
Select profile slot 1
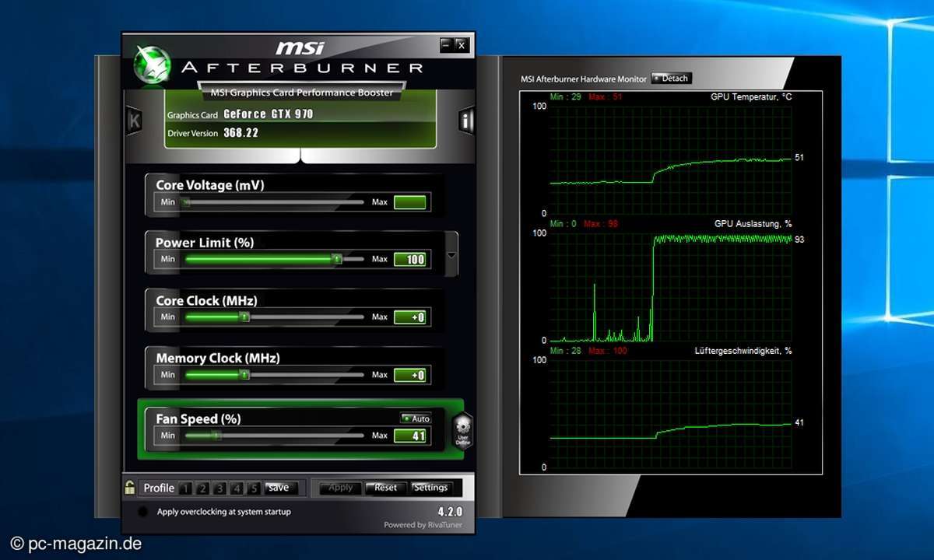pyautogui.click(x=185, y=488)
